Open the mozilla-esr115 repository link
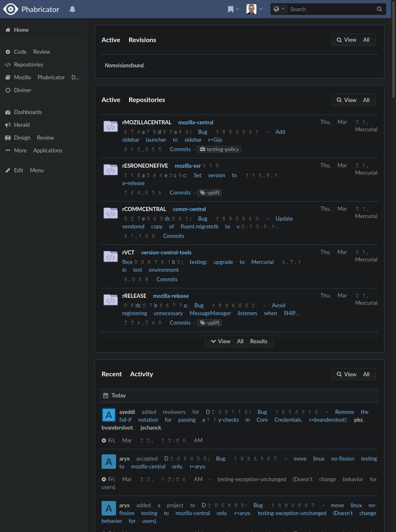This screenshot has width=396, height=532. point(197,166)
